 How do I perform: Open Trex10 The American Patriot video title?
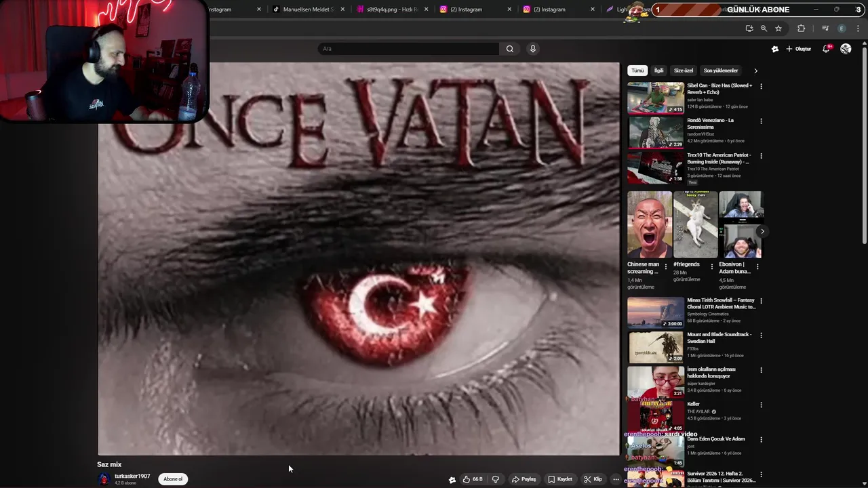719,159
